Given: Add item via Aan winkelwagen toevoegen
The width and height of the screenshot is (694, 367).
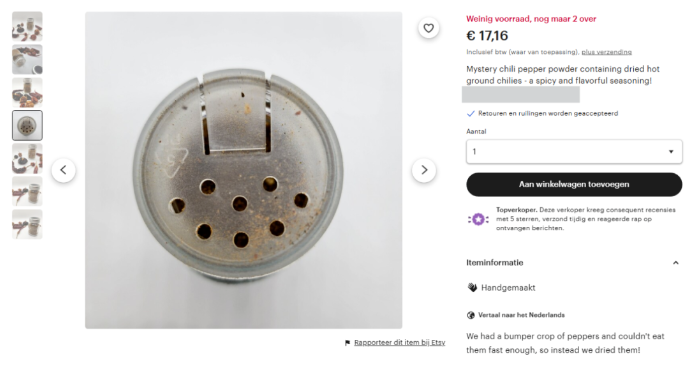Looking at the screenshot, I should (574, 184).
